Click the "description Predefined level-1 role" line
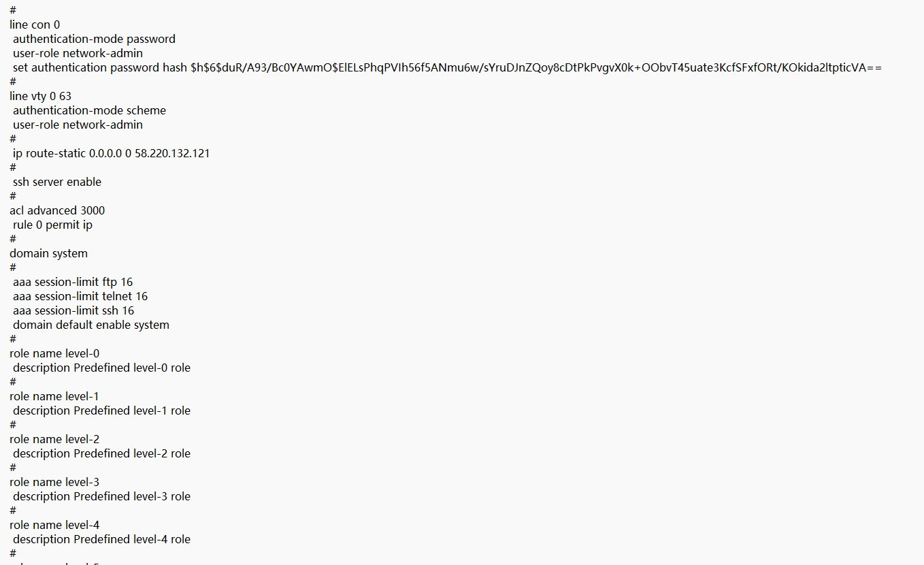 (x=101, y=410)
